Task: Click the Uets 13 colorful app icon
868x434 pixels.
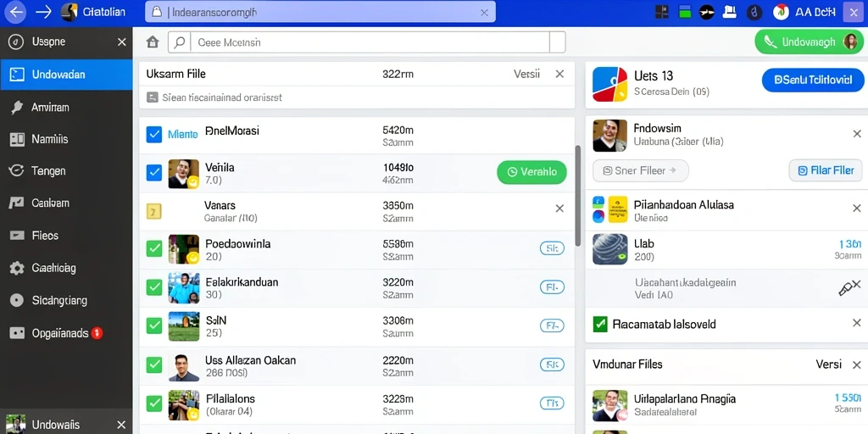Action: (609, 85)
